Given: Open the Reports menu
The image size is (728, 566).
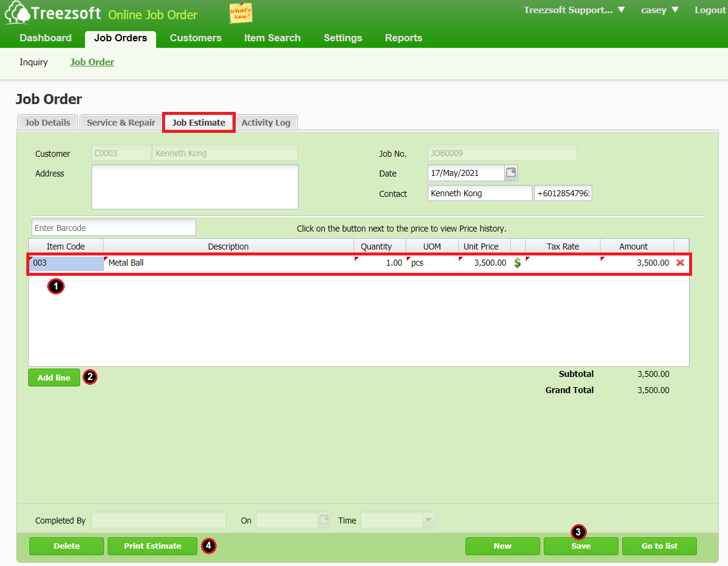Looking at the screenshot, I should point(403,38).
